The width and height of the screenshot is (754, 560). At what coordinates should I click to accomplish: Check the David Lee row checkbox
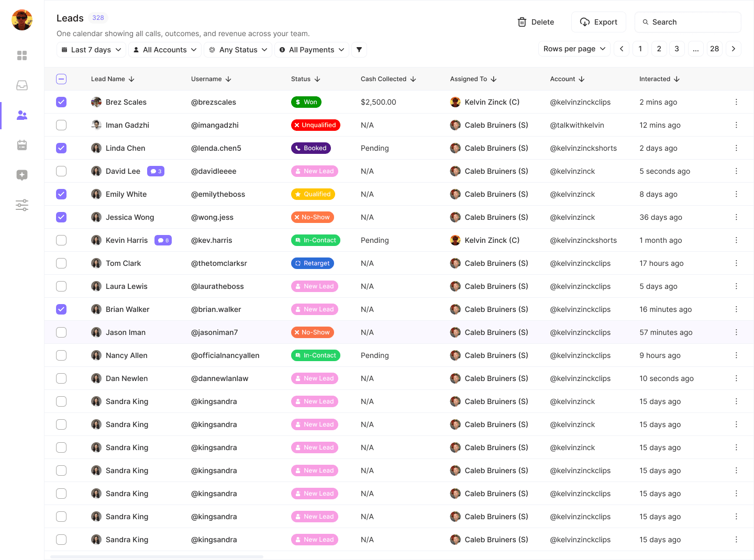[61, 171]
